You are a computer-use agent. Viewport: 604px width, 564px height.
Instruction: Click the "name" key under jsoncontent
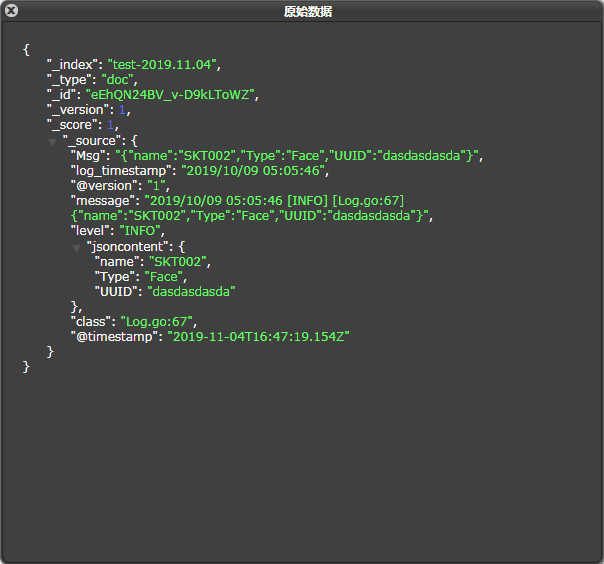[x=117, y=262]
